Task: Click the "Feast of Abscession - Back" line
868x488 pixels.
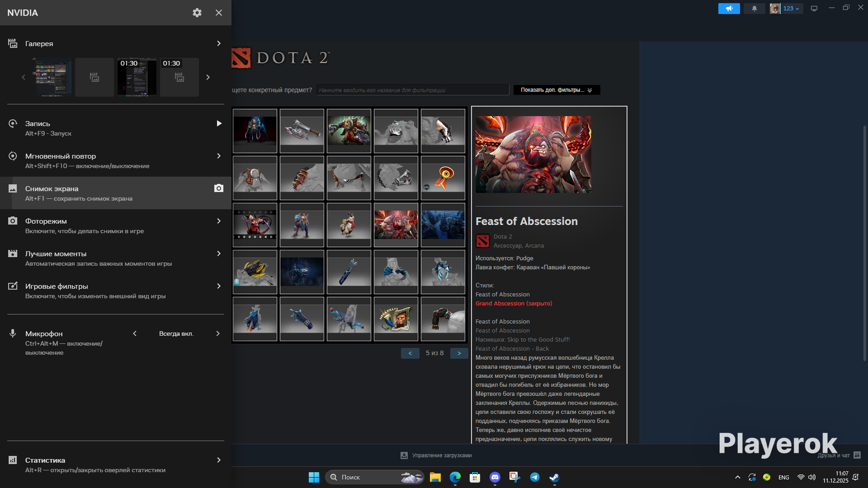Action: point(512,348)
